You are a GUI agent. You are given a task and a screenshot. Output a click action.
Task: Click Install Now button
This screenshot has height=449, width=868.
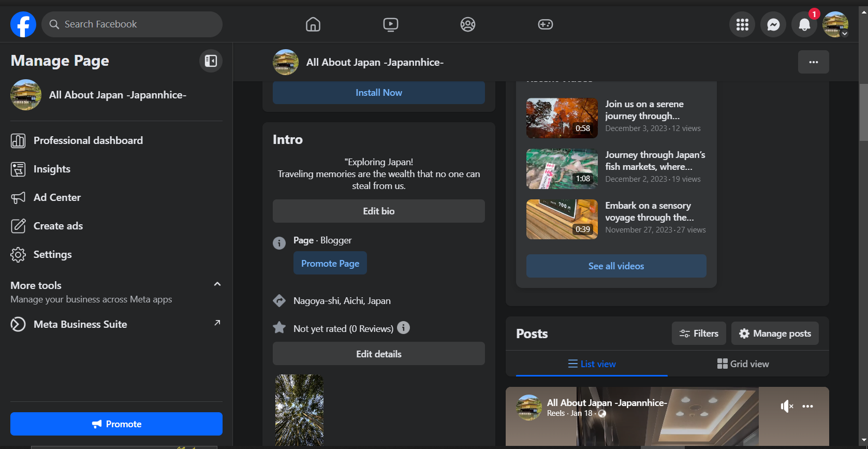point(379,93)
